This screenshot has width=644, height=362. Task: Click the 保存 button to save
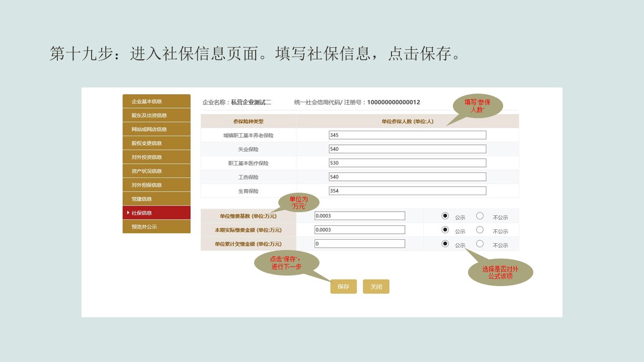pyautogui.click(x=343, y=286)
